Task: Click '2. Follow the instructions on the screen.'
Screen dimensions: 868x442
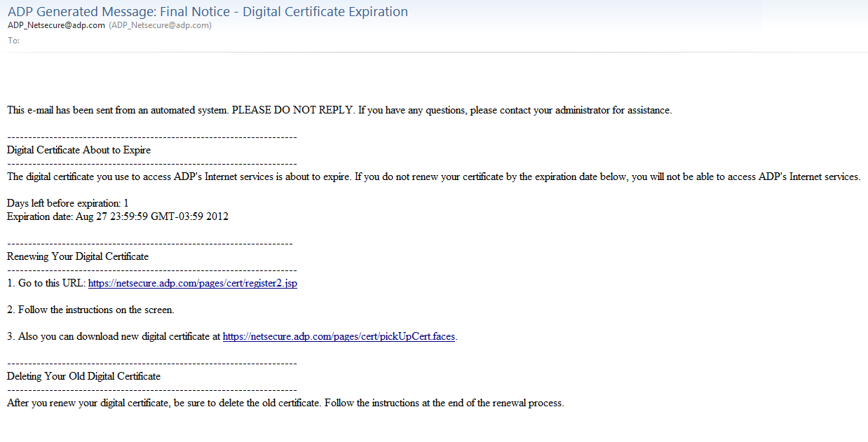Action: 90,310
